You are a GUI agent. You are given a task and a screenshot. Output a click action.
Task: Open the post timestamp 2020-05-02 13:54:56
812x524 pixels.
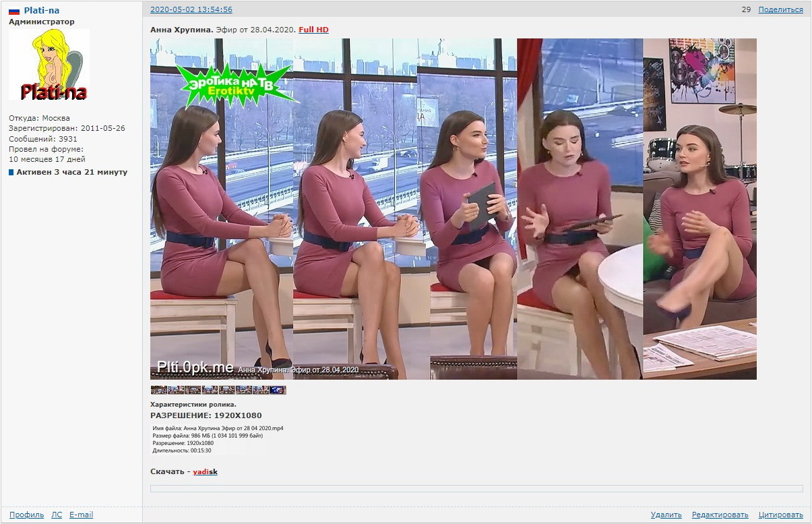[191, 9]
